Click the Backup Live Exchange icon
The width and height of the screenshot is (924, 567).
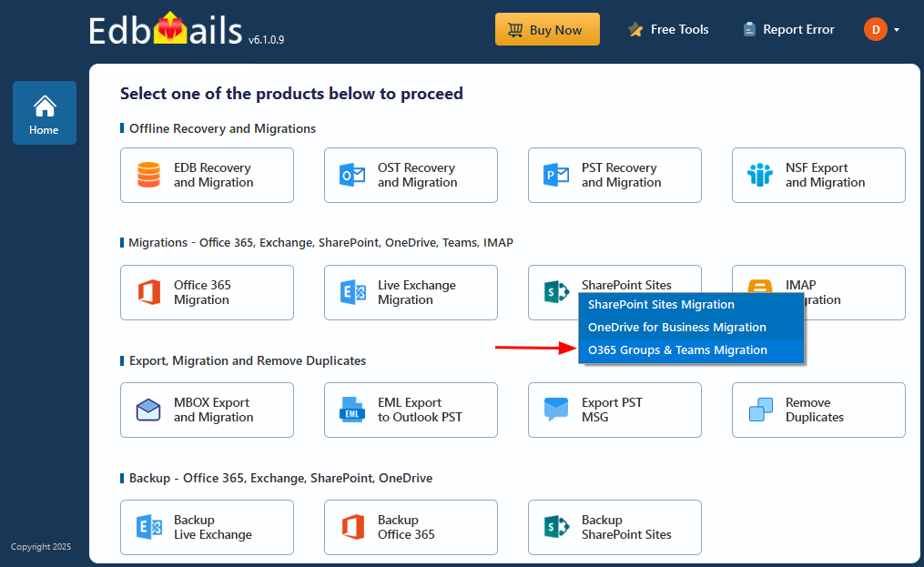pos(149,527)
